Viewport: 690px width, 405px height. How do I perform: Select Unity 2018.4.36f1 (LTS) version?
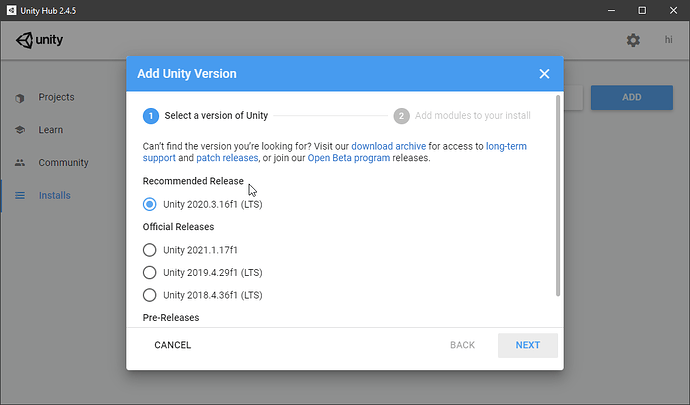coord(150,295)
